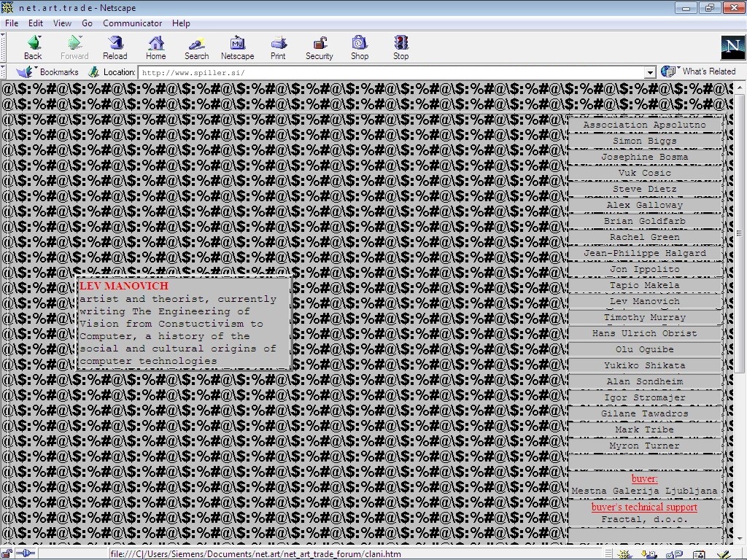This screenshot has height=560, width=747.
Task: Click inside the Location URL field
Action: (x=391, y=72)
